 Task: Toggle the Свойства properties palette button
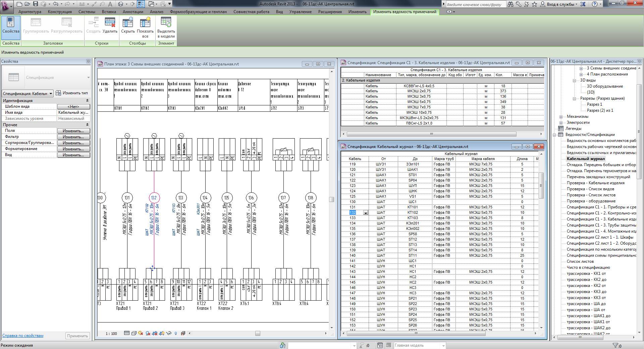[x=11, y=25]
